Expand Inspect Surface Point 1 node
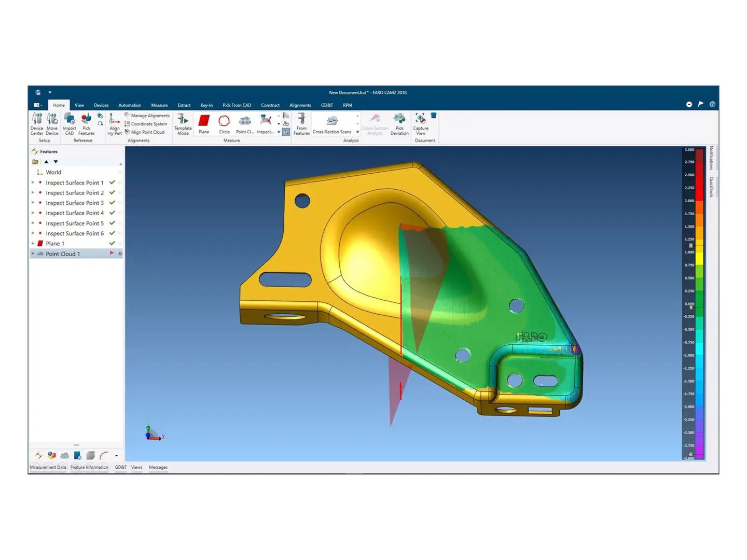747x560 pixels. [33, 183]
